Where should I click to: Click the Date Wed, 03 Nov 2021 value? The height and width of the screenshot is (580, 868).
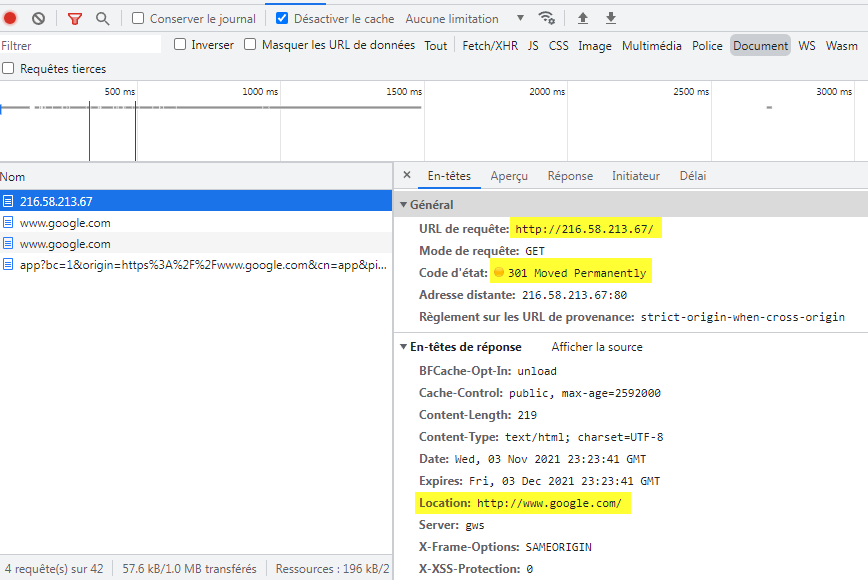pyautogui.click(x=550, y=459)
